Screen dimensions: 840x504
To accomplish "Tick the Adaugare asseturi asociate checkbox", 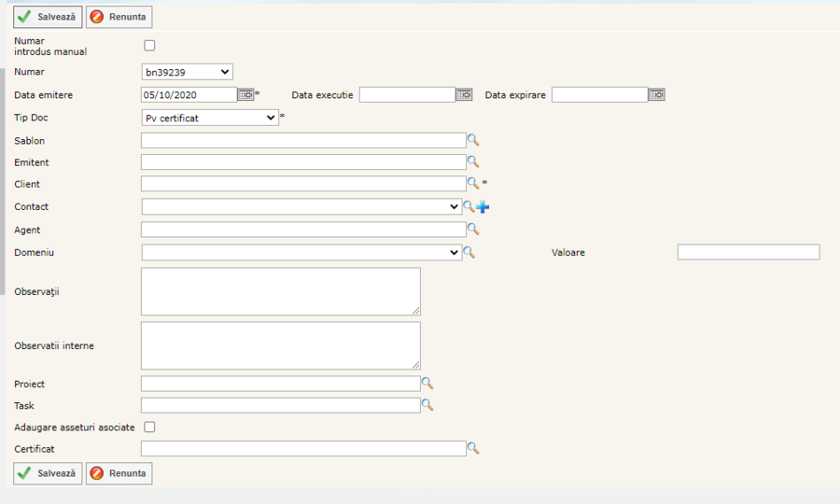I will pyautogui.click(x=149, y=427).
